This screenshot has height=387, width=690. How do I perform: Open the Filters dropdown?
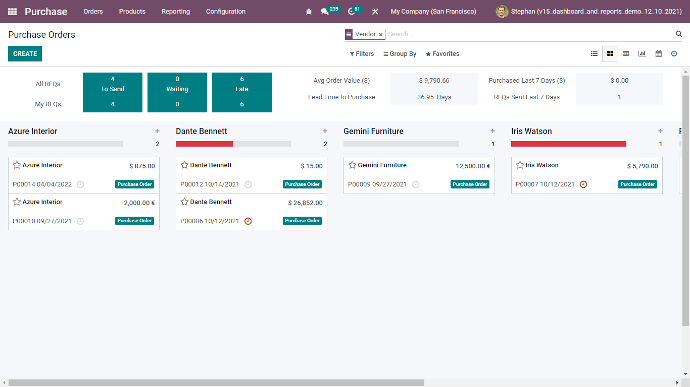[362, 54]
